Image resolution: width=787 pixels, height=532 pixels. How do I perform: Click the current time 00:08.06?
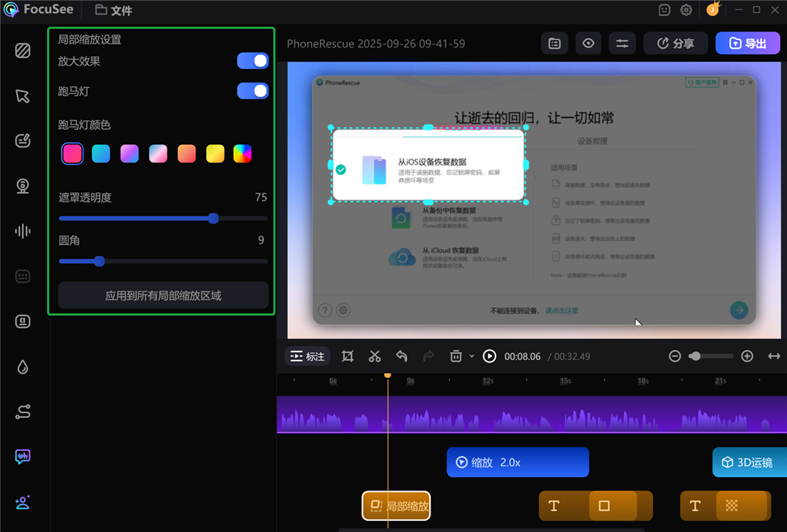[523, 356]
